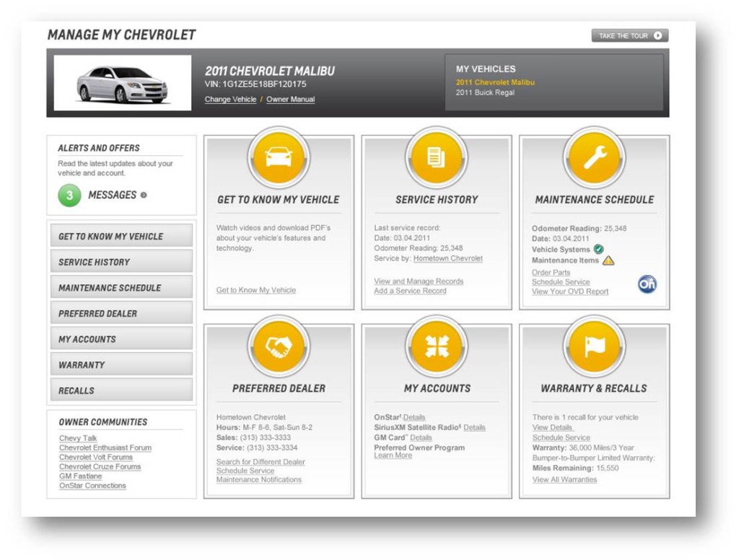Image resolution: width=739 pixels, height=560 pixels.
Task: Click the Messages label in Alerts and Offers
Action: tap(112, 195)
